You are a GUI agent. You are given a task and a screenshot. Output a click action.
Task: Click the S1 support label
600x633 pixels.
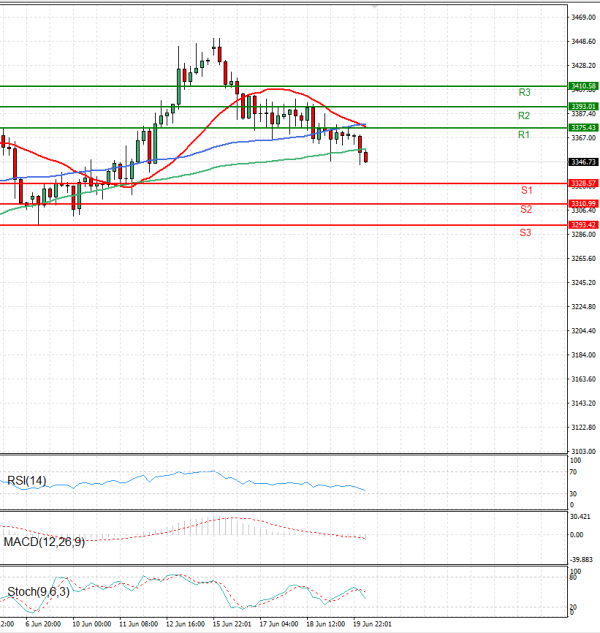pos(527,190)
